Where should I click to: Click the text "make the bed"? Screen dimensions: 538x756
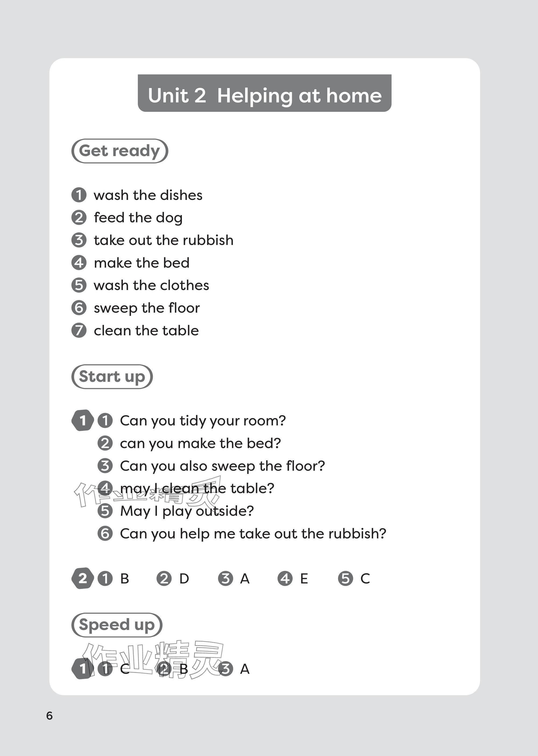[141, 263]
